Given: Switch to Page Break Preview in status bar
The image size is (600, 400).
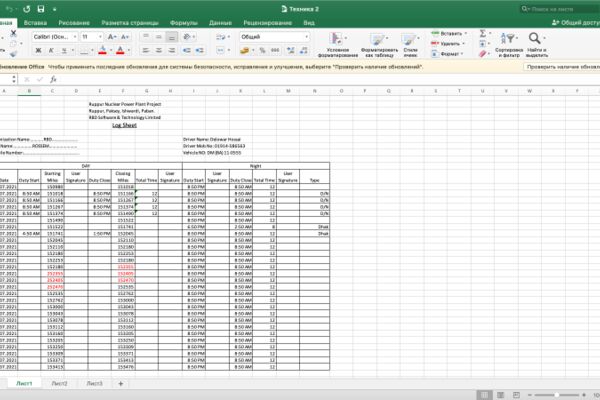Looking at the screenshot, I should pos(516,395).
